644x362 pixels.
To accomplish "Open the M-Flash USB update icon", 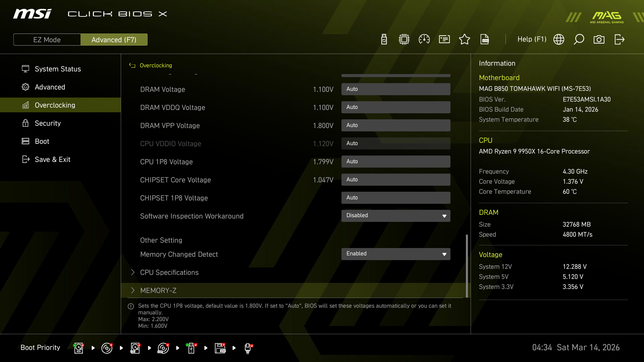I will [384, 40].
